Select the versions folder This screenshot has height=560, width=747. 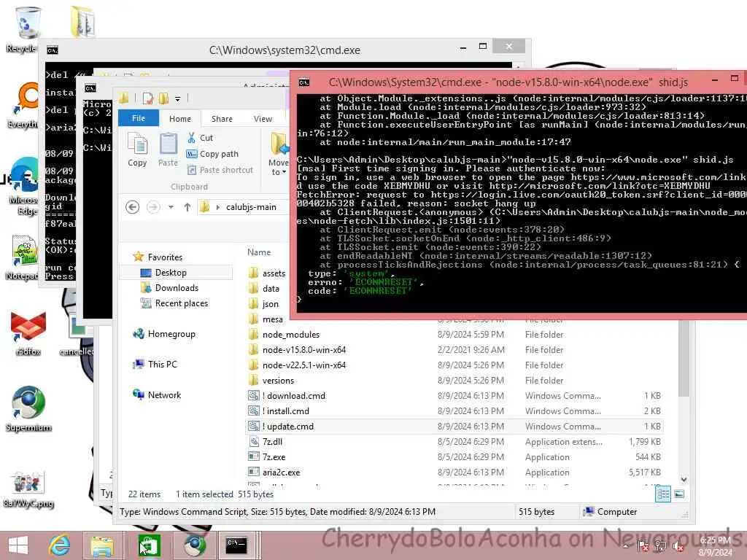click(x=271, y=381)
